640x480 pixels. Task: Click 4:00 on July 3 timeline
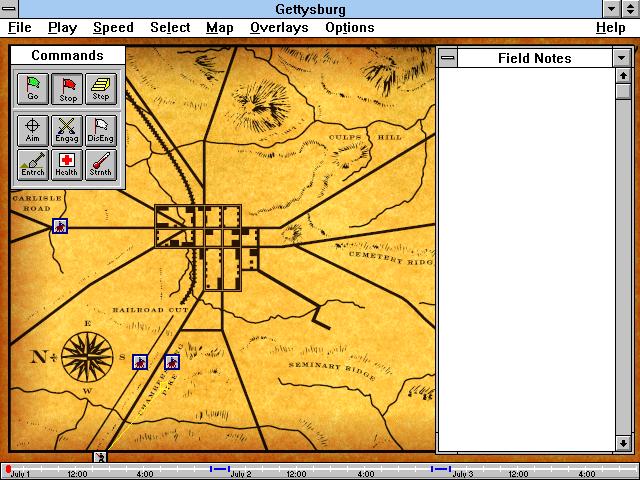pos(587,474)
